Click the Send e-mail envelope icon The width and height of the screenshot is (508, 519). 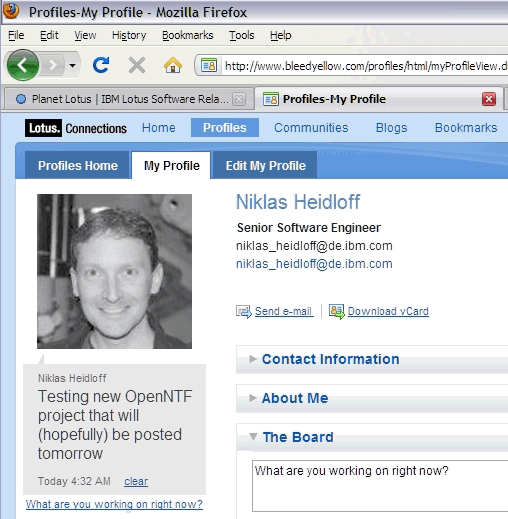[x=244, y=312]
